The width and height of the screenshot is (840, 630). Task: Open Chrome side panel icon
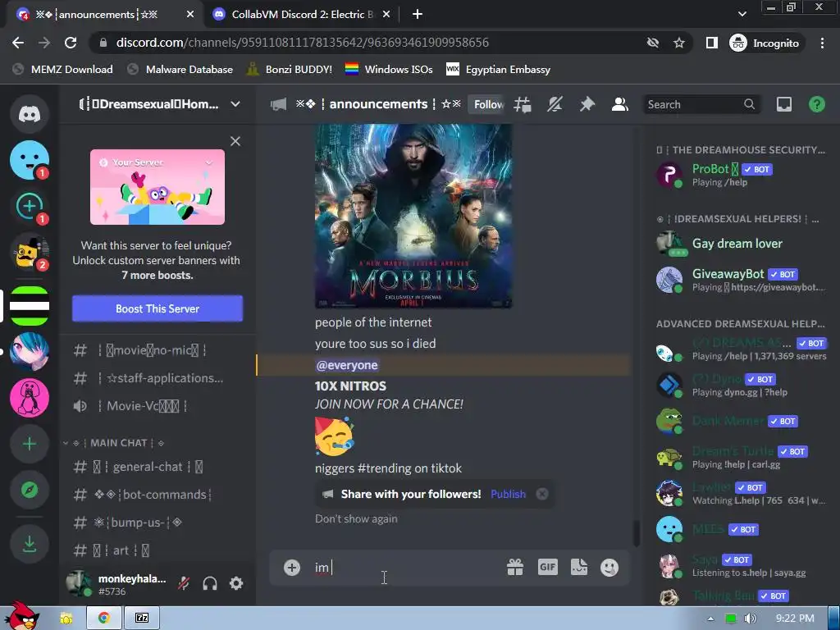711,43
